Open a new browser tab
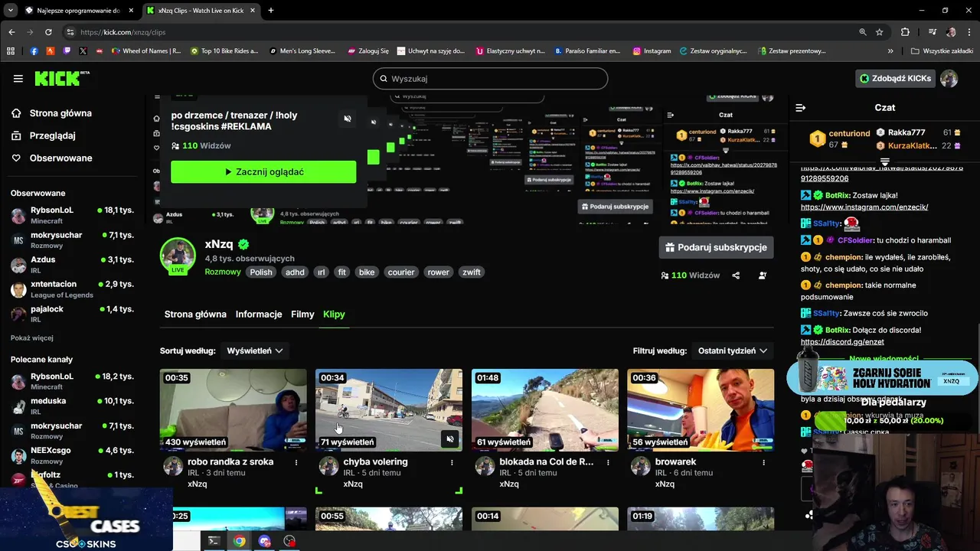The image size is (980, 551). pyautogui.click(x=271, y=10)
